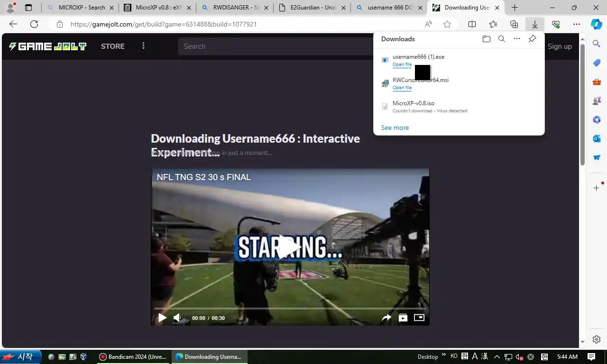Open Collections panel
Viewport: 607px width, 364px height.
coord(514,24)
